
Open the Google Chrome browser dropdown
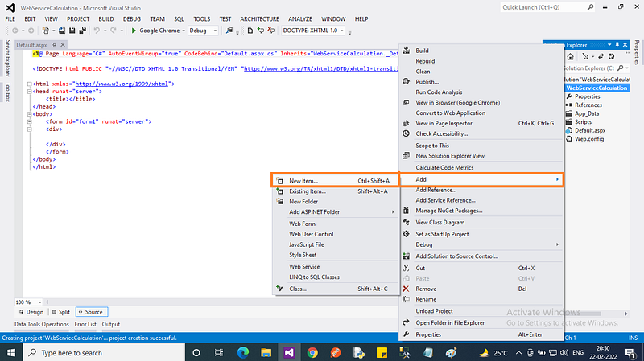coord(184,31)
